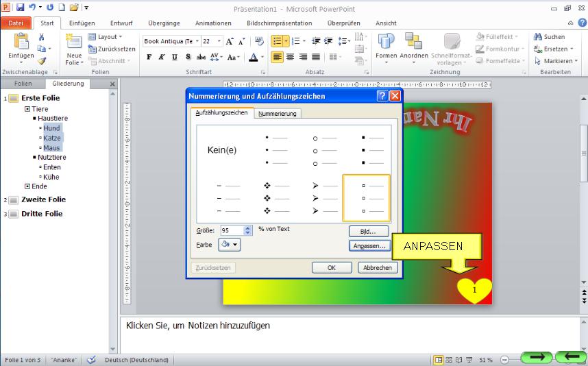Click the Neue Folie icon
This screenshot has width=588, height=366.
(74, 41)
